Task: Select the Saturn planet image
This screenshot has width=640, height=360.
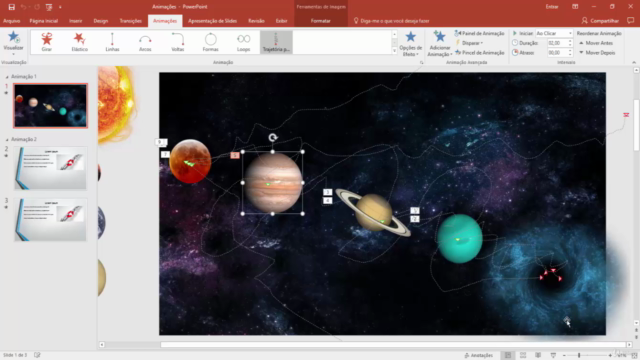Action: 374,213
